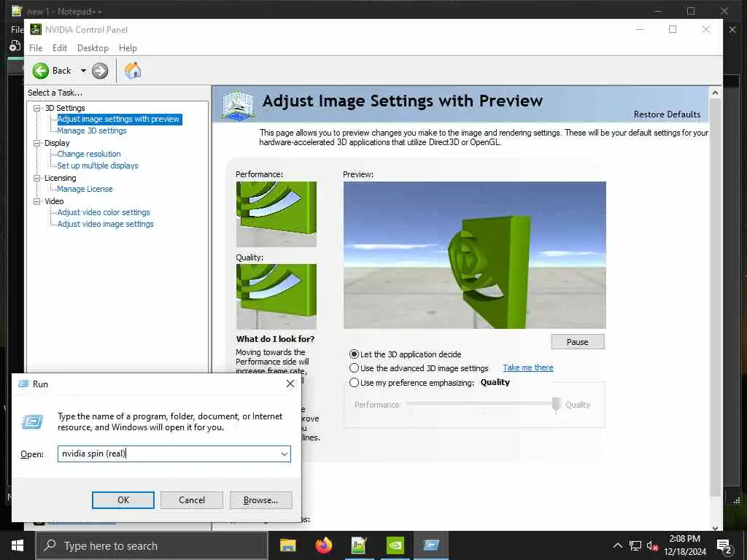Open Manage 3D settings
The image size is (747, 560).
(92, 131)
